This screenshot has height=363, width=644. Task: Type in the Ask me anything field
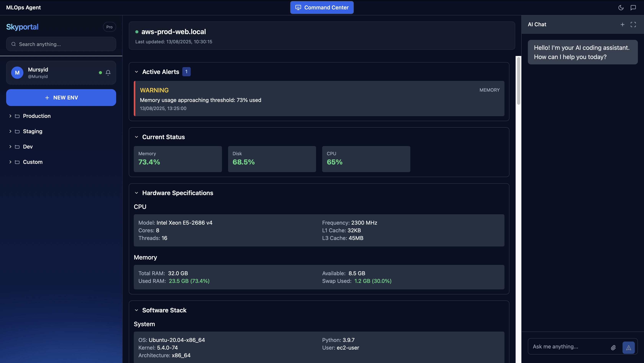point(568,346)
